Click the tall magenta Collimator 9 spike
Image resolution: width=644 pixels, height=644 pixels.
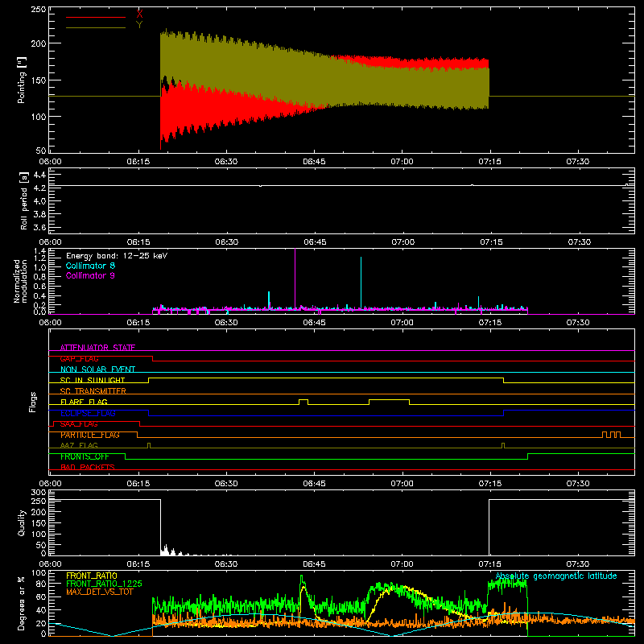pos(295,279)
